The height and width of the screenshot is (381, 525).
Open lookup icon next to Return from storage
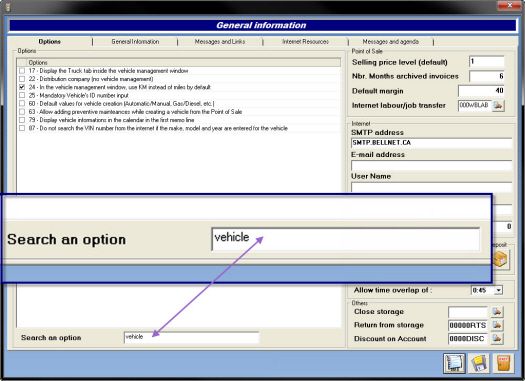click(497, 325)
